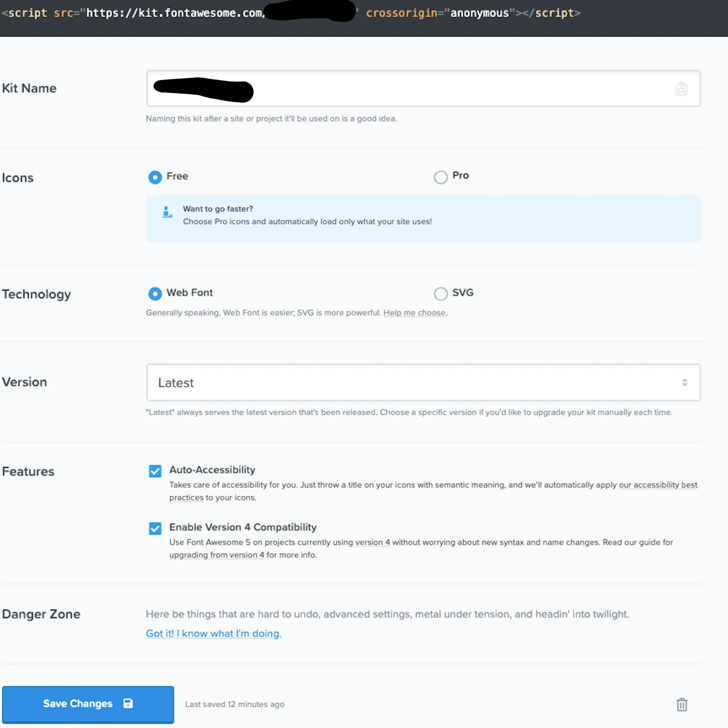This screenshot has width=728, height=728.
Task: Uncheck Enable Version 4 Compatibility
Action: (x=155, y=528)
